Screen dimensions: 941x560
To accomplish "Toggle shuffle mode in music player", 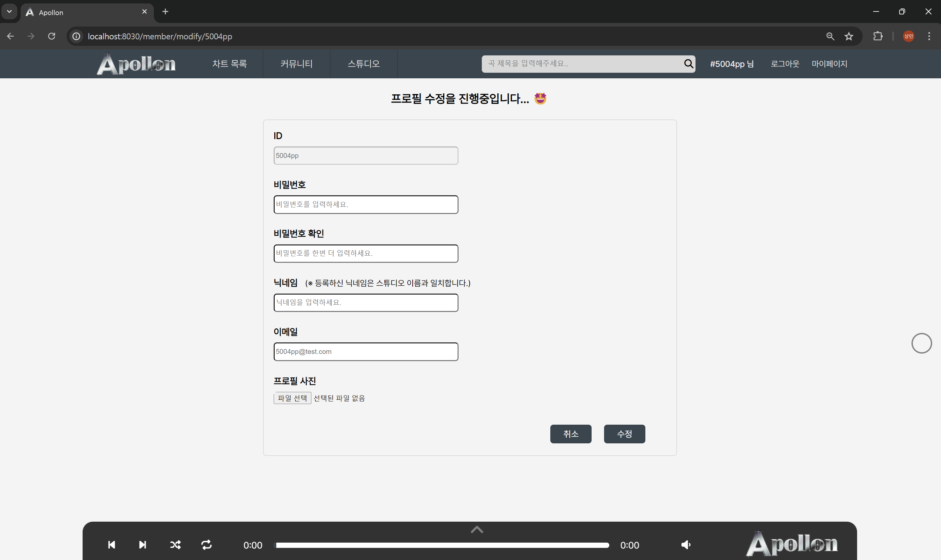I will point(175,545).
